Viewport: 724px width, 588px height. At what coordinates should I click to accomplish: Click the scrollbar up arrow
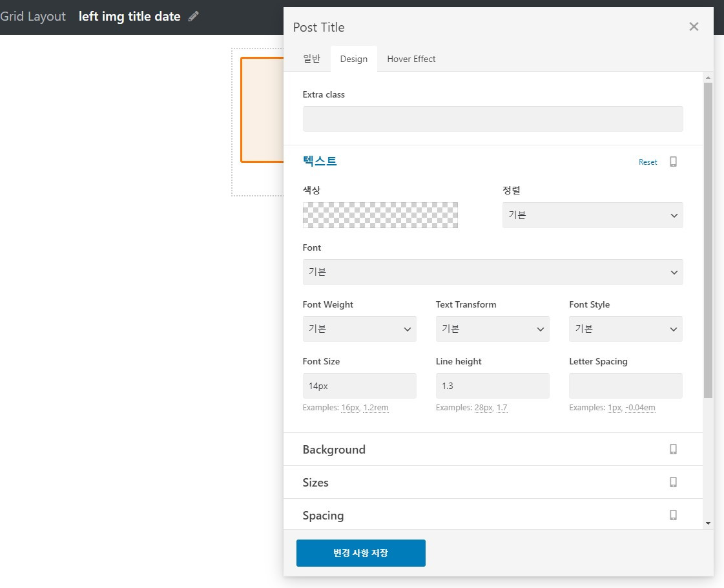[x=708, y=77]
